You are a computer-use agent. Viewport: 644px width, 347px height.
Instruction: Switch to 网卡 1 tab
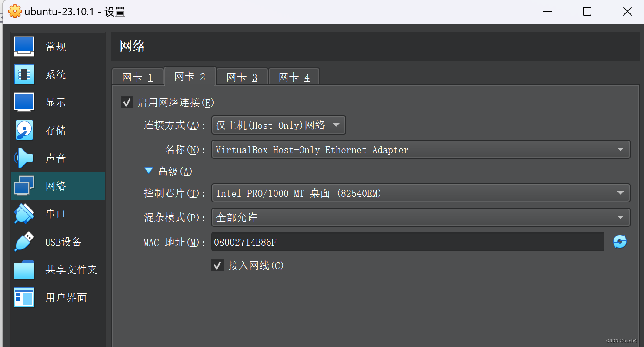click(x=137, y=77)
